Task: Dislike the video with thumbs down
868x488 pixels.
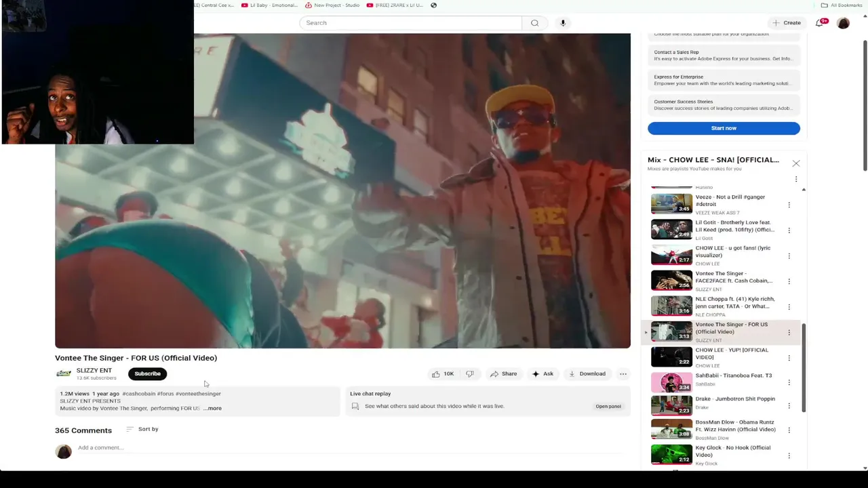Action: point(469,373)
